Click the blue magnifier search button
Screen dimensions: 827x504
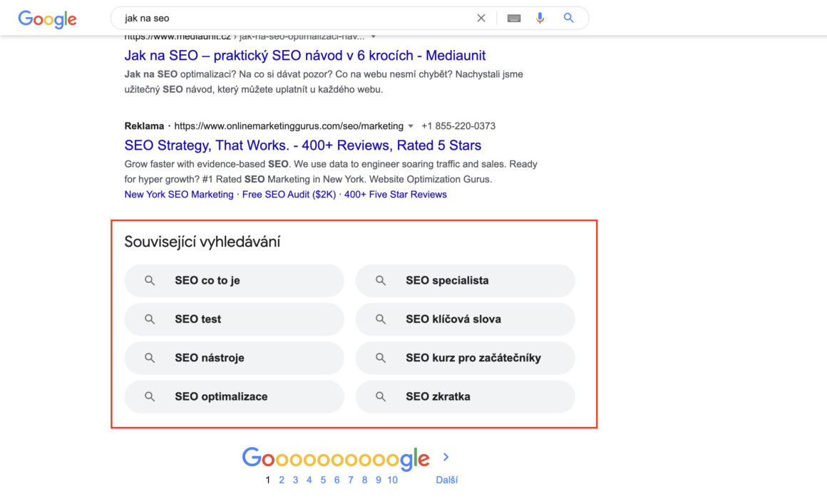[x=568, y=18]
